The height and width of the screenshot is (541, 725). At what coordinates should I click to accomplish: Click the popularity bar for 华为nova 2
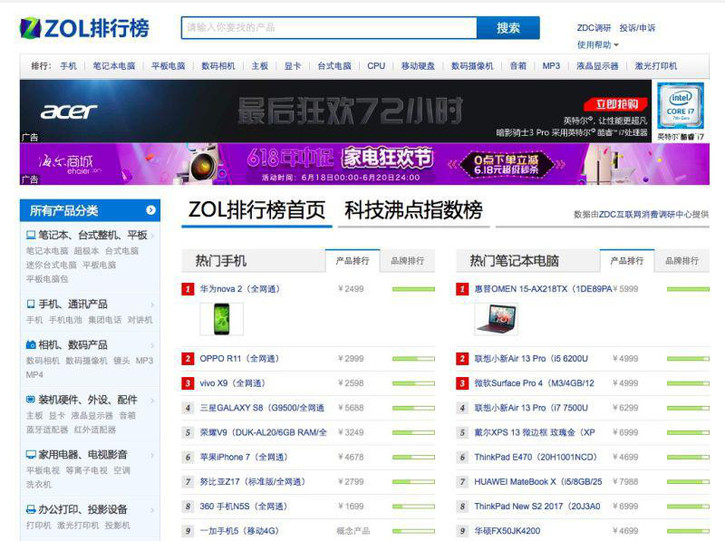(413, 289)
